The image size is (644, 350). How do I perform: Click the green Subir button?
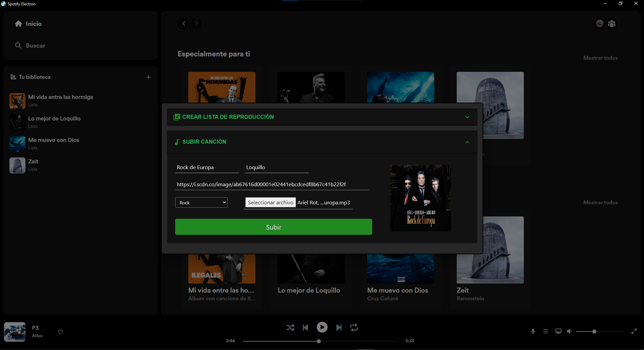click(x=274, y=227)
